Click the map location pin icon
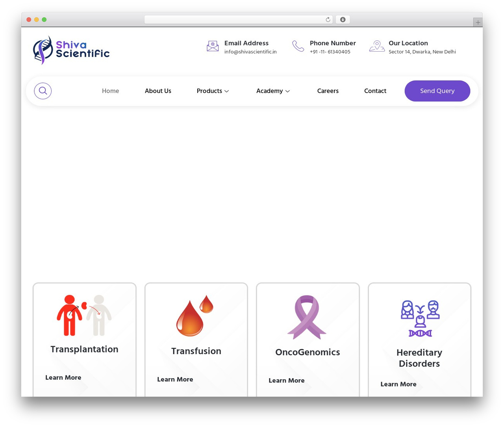This screenshot has width=504, height=427. click(377, 46)
